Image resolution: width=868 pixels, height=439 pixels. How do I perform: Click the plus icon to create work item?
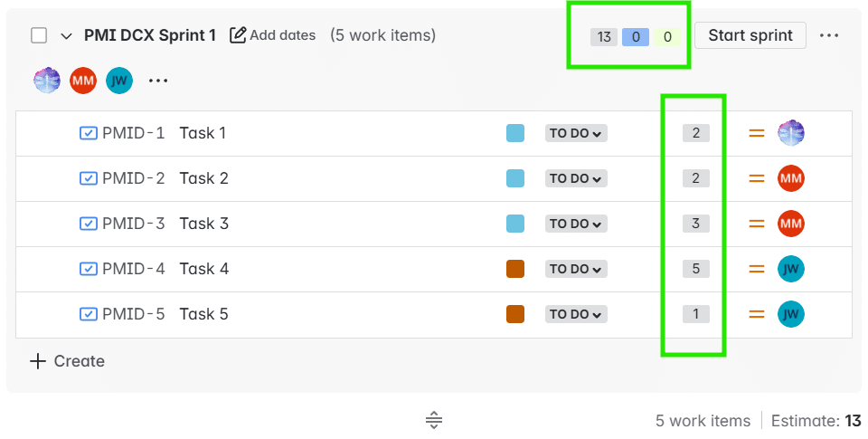pos(38,361)
